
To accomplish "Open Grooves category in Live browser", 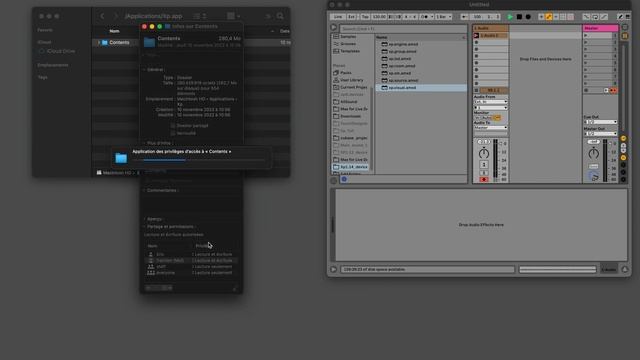I will 348,44.
